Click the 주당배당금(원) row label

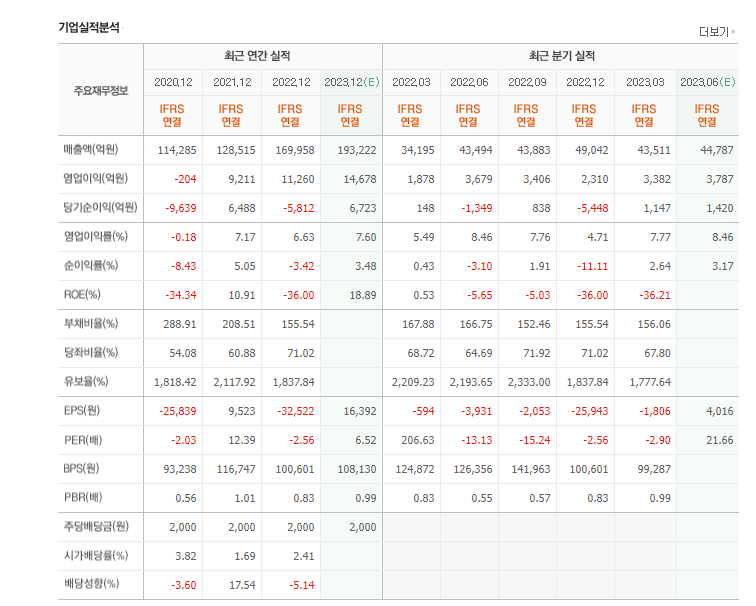pos(96,526)
